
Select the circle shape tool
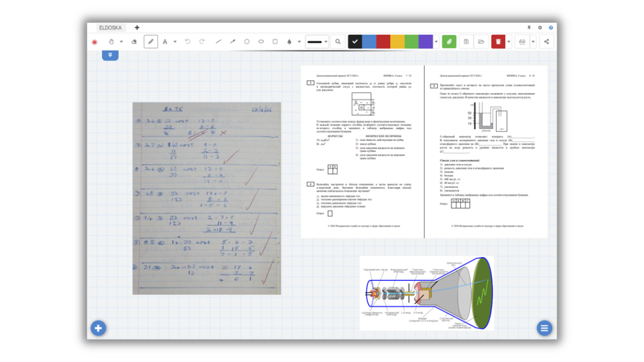[247, 42]
